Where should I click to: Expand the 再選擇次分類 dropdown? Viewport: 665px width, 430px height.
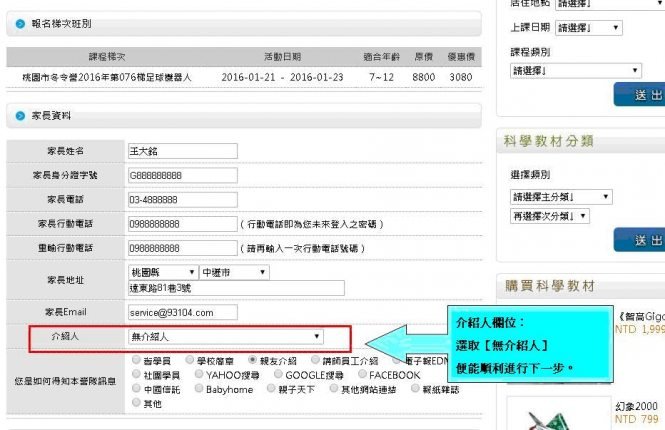click(549, 216)
